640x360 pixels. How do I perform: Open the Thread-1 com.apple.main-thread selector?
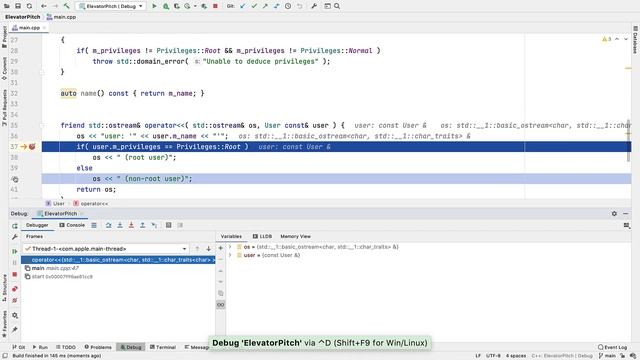tap(106, 249)
